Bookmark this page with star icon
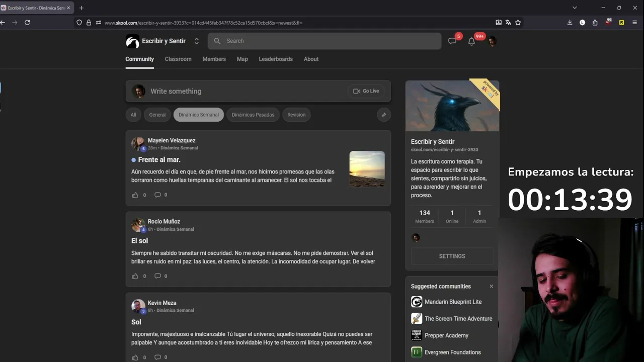The image size is (644, 362). pos(518,23)
